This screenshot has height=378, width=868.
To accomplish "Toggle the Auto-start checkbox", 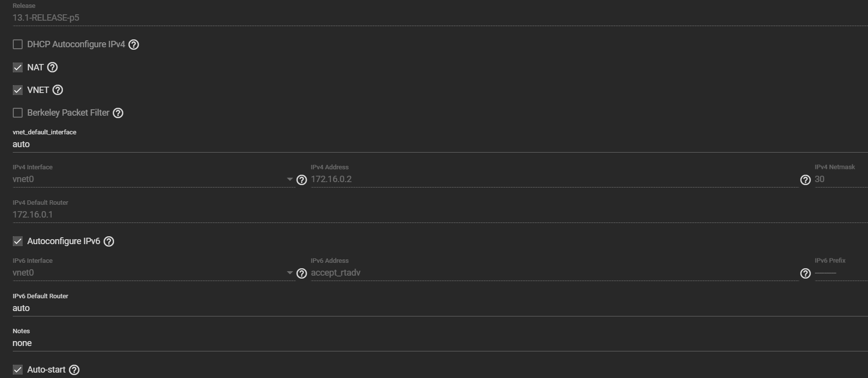I will [18, 370].
